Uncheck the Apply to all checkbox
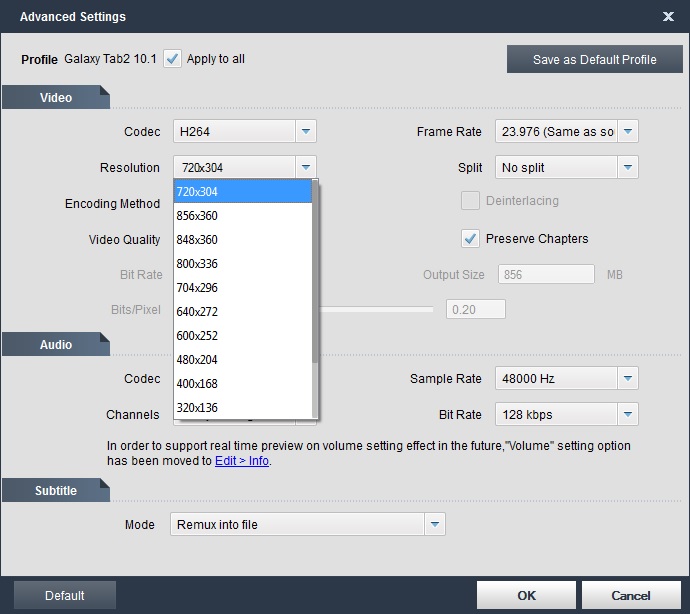 click(173, 59)
